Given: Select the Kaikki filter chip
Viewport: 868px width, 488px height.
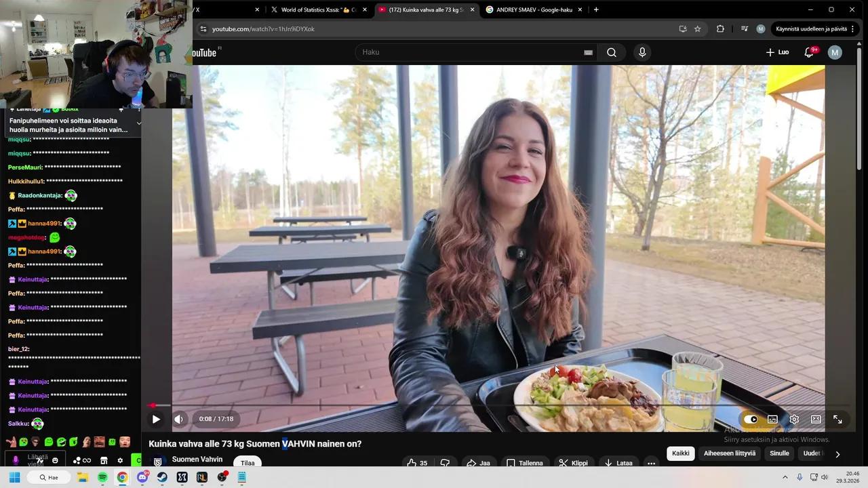Looking at the screenshot, I should [680, 453].
